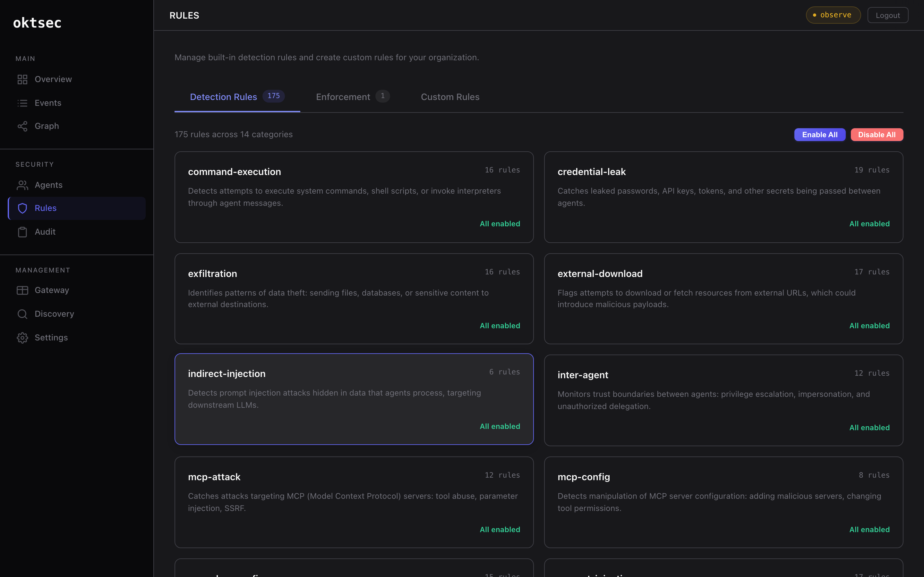Select the Detection Rules tab
Image resolution: width=924 pixels, height=577 pixels.
223,96
